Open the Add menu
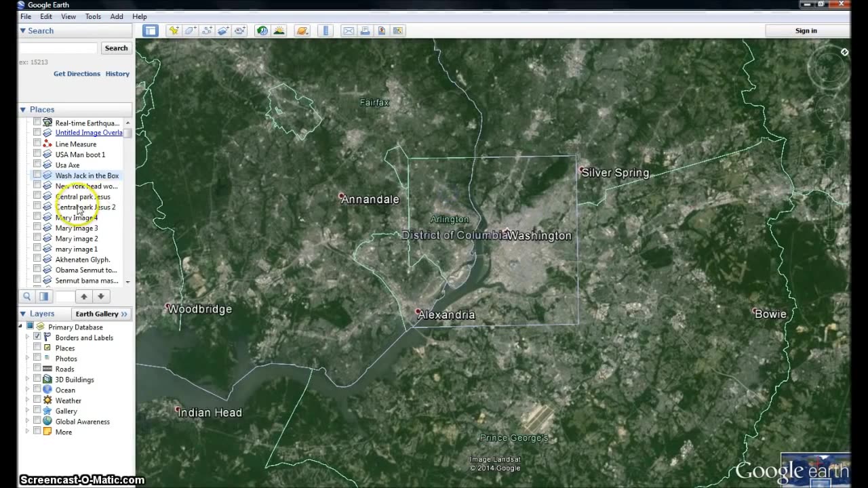This screenshot has height=488, width=868. pyautogui.click(x=117, y=16)
